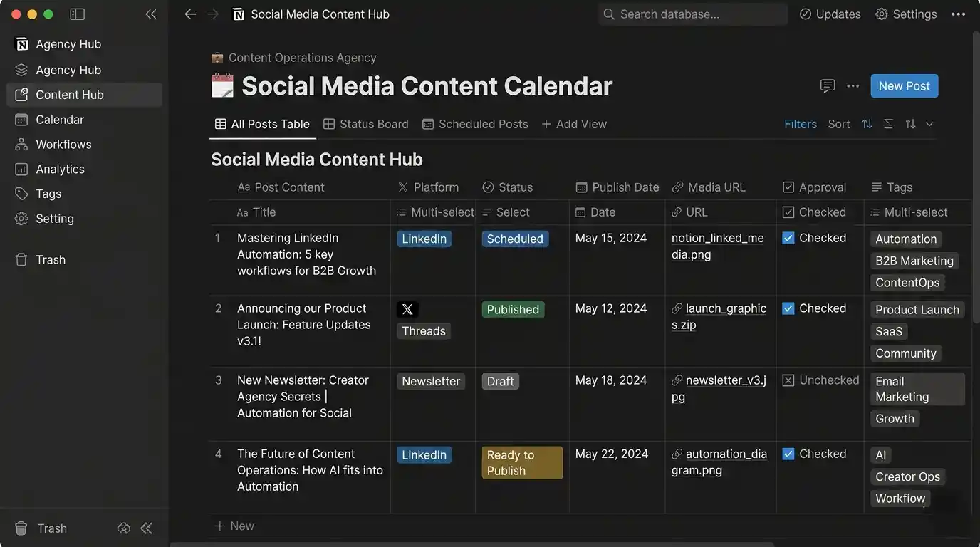Open Post Content column header menu
This screenshot has height=547, width=980.
click(x=281, y=187)
